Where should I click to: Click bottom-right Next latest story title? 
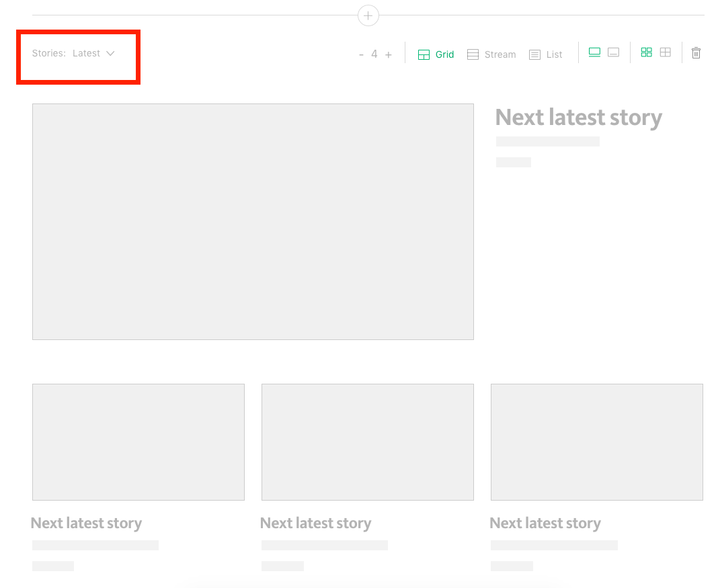pos(545,523)
